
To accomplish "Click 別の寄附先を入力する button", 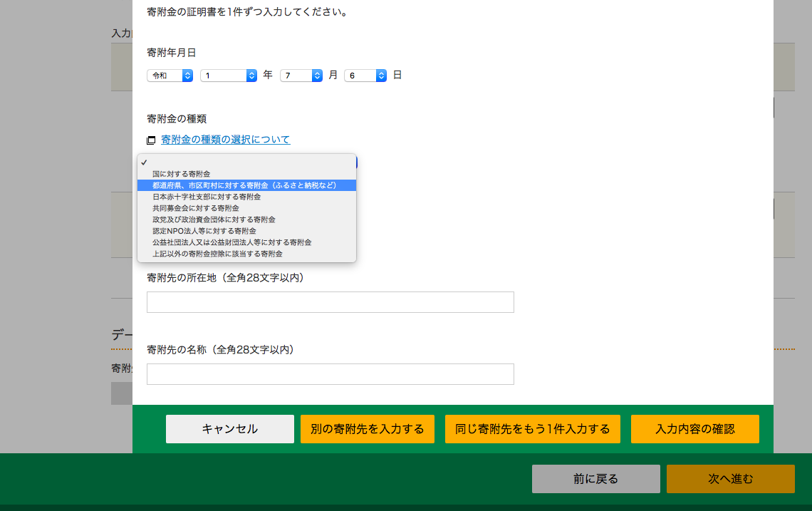I will click(368, 428).
